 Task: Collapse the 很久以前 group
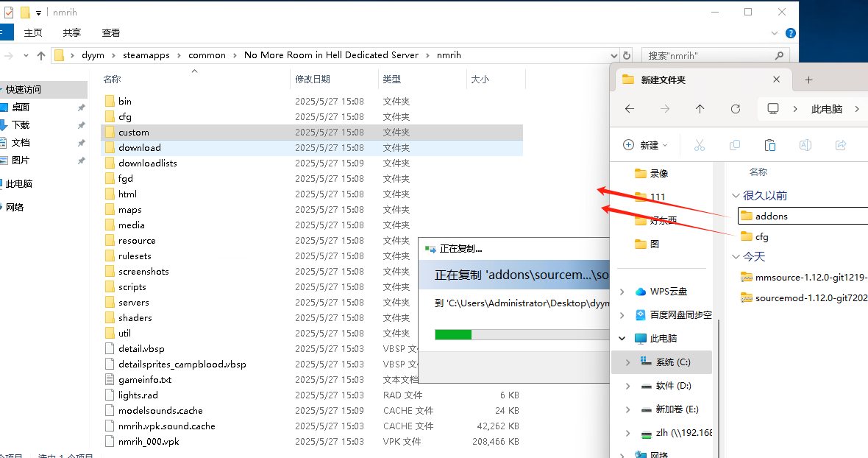point(736,195)
